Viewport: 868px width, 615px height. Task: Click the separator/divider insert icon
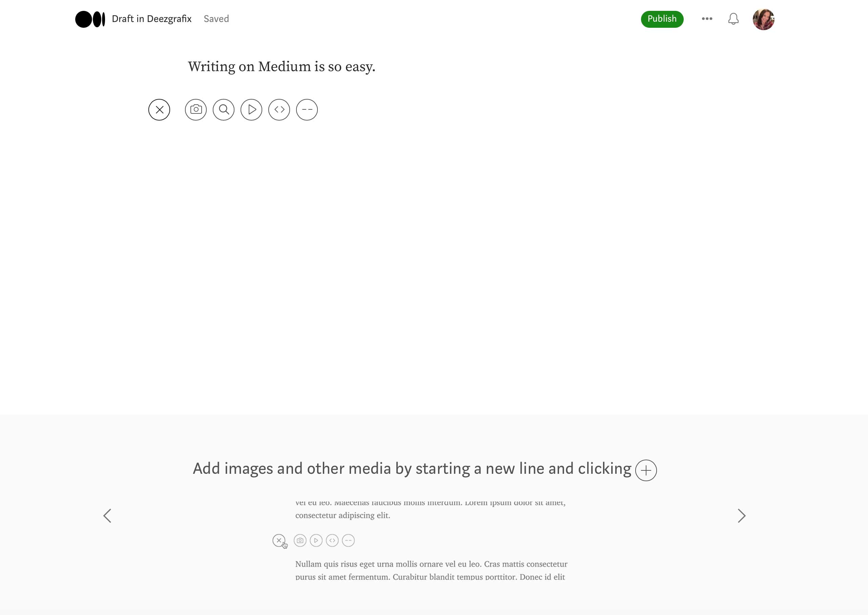[307, 109]
